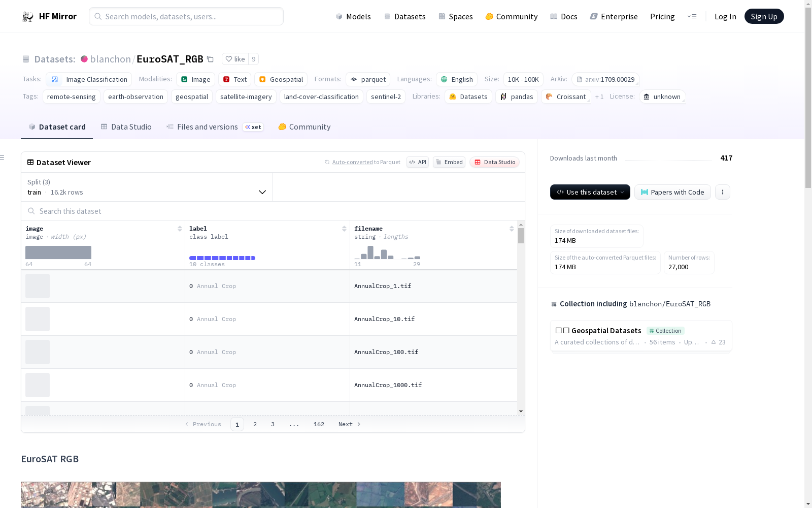Open the unknown license tag dropdown
The width and height of the screenshot is (812, 508).
(x=662, y=97)
